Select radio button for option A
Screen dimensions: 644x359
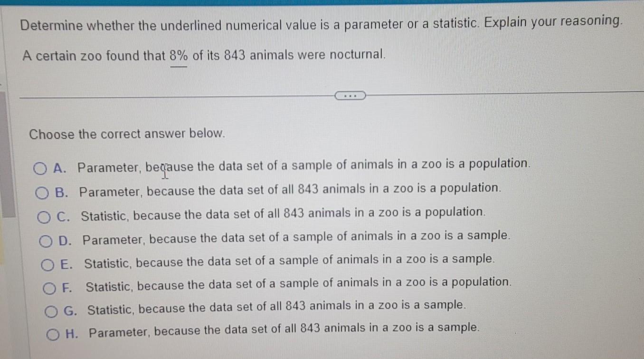[x=41, y=168]
